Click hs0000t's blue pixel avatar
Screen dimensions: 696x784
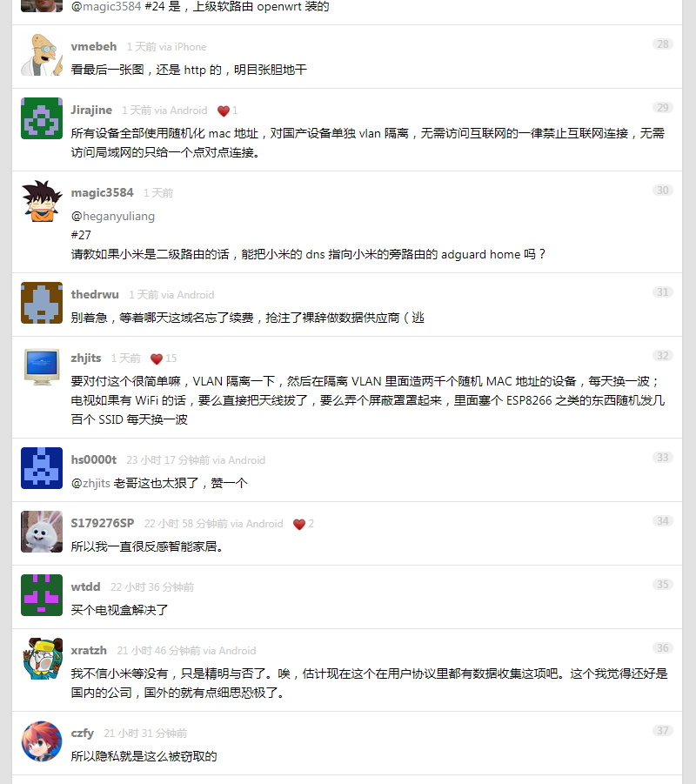(x=42, y=468)
